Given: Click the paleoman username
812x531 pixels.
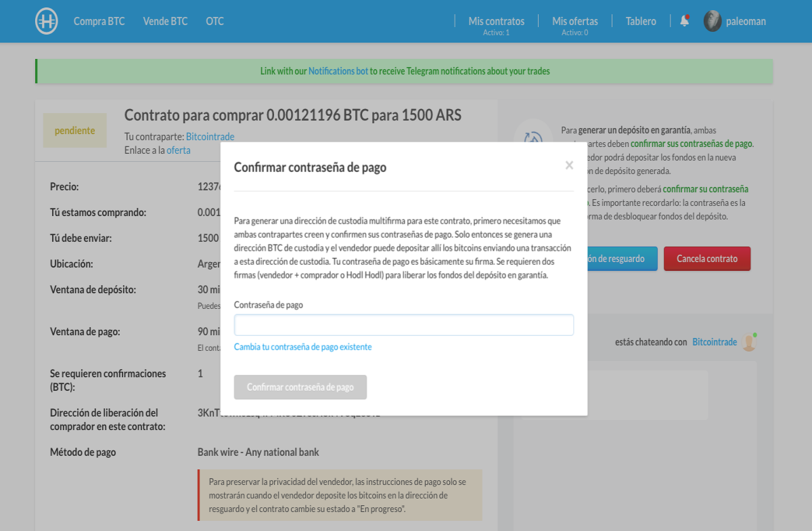Looking at the screenshot, I should (x=746, y=21).
